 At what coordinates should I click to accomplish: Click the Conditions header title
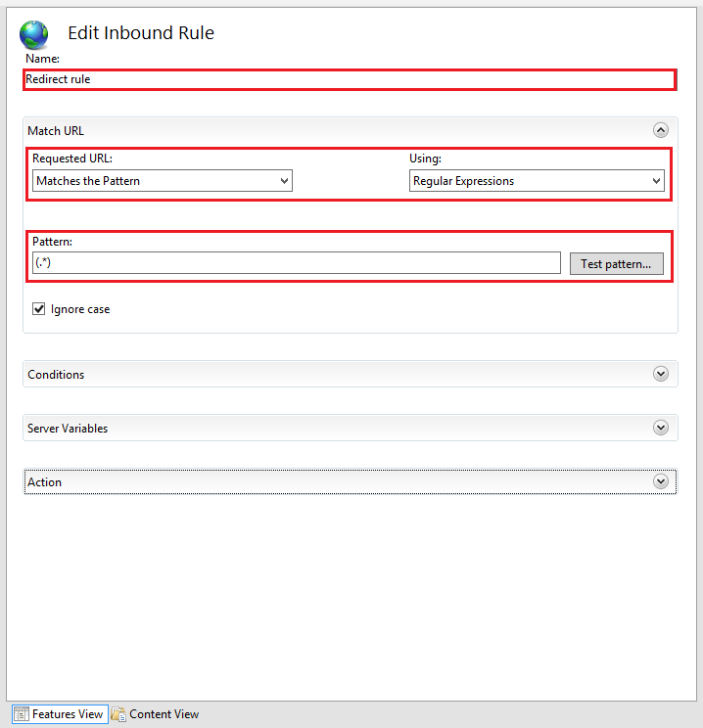[56, 375]
